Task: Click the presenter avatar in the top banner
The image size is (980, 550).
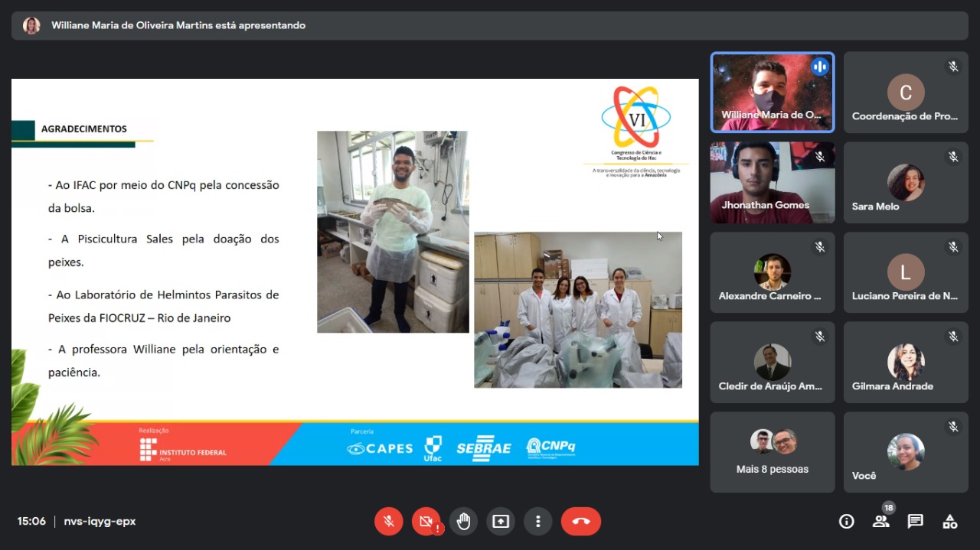Action: tap(31, 25)
